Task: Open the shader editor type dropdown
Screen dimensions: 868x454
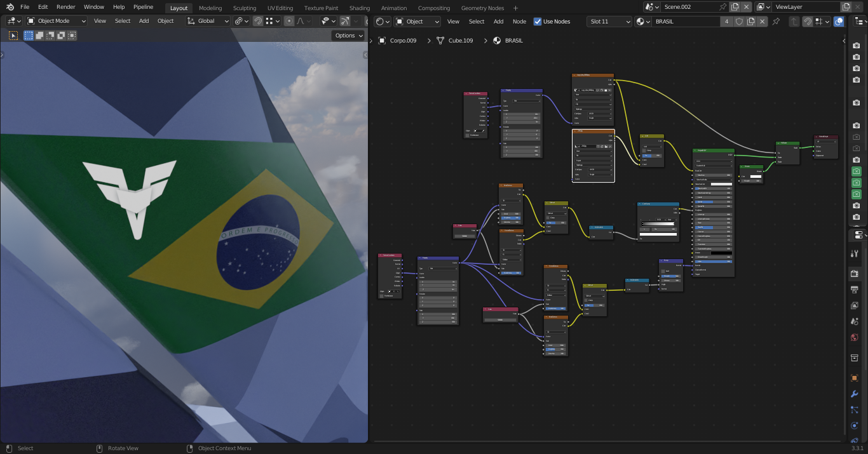Action: [383, 22]
